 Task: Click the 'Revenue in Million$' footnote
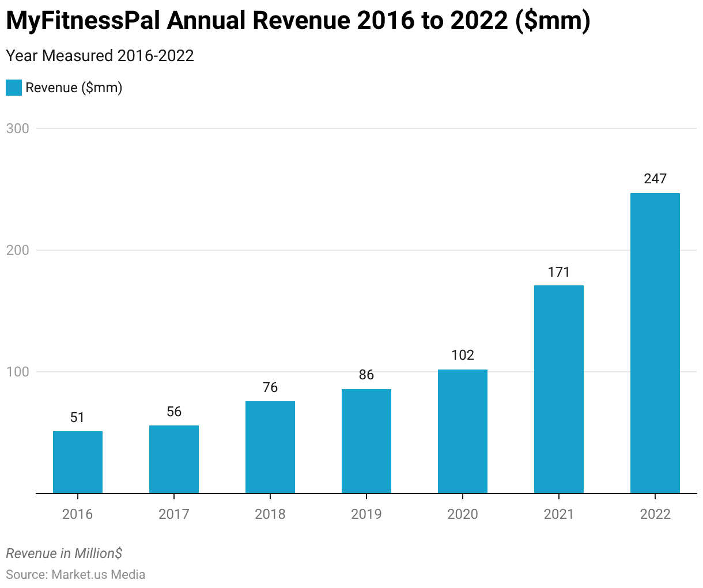click(64, 553)
